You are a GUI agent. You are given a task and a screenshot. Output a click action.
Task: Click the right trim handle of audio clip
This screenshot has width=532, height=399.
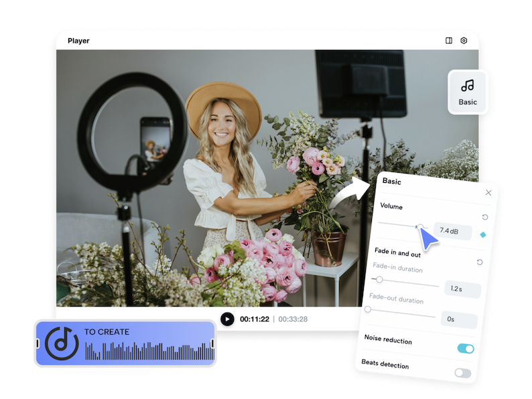click(x=212, y=343)
